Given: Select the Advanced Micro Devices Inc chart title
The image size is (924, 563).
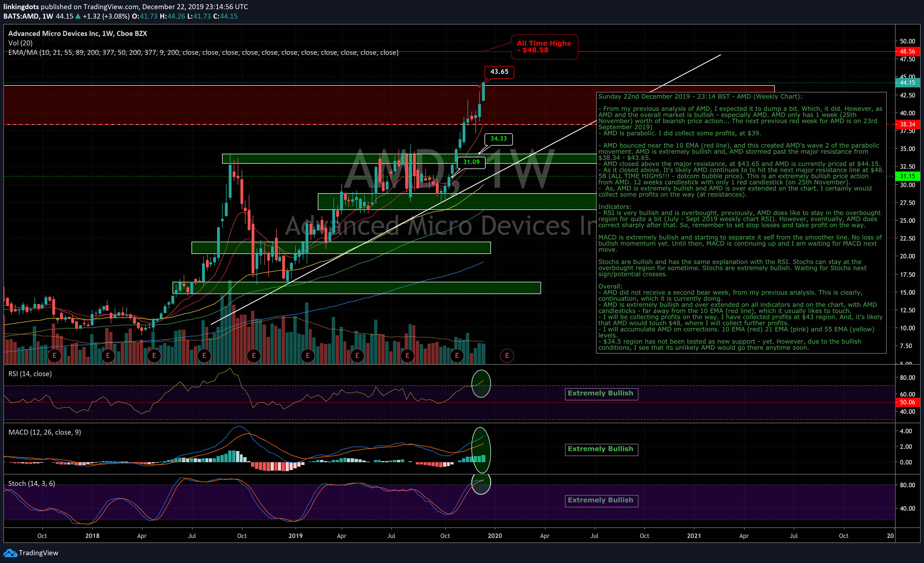Looking at the screenshot, I should click(x=78, y=33).
